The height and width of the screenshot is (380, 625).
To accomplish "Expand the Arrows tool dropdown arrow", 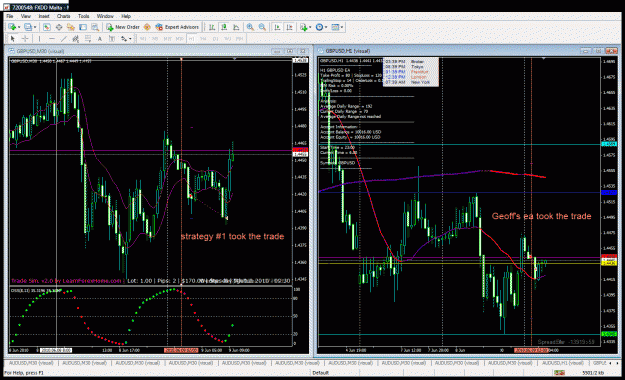I will pyautogui.click(x=130, y=39).
